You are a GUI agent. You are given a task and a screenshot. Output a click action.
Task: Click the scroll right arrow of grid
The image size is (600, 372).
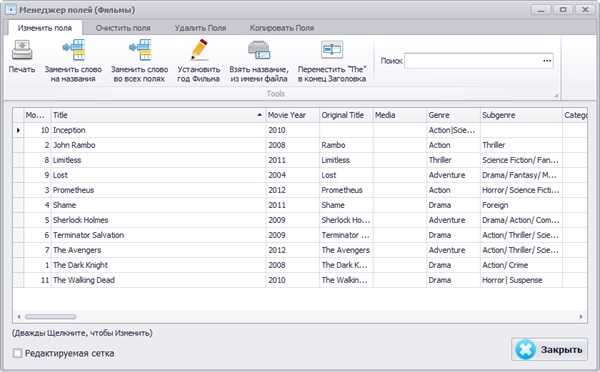(x=581, y=317)
